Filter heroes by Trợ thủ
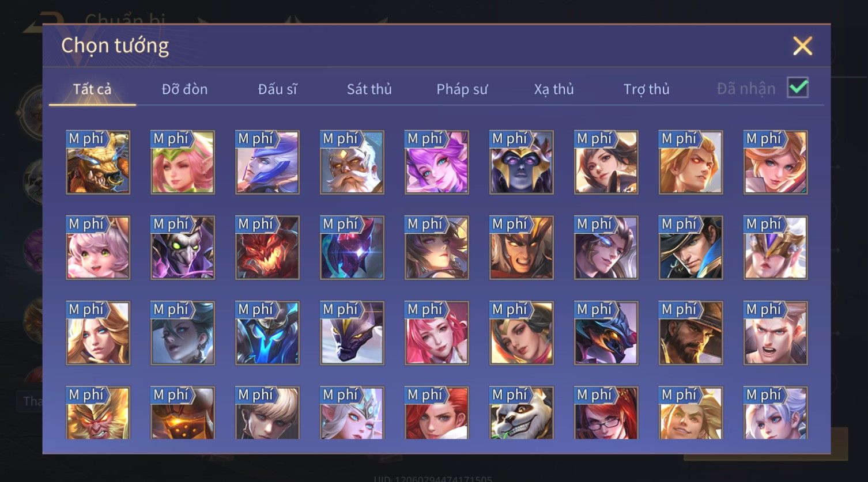868x482 pixels. (x=646, y=89)
